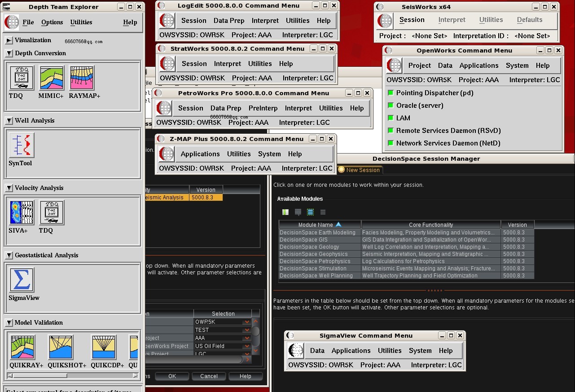This screenshot has height=392, width=575.
Task: Select the DecisionSpace Geophysics module row
Action: [x=406, y=254]
